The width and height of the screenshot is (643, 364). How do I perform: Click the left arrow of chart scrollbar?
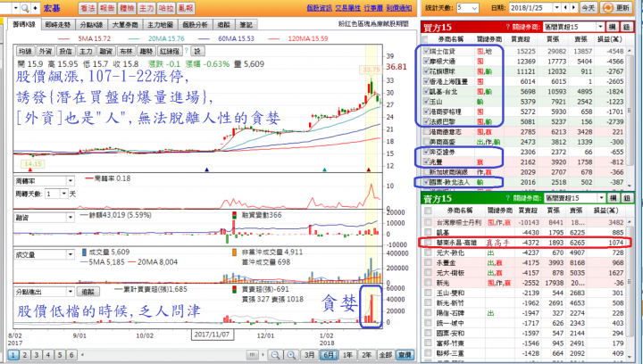82,355
